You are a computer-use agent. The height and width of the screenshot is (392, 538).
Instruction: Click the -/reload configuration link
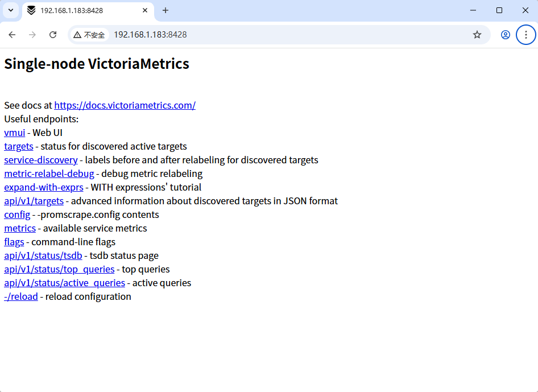21,296
